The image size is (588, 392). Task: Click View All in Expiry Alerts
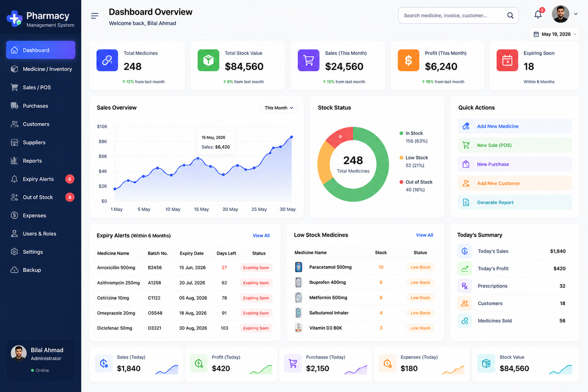coord(261,235)
